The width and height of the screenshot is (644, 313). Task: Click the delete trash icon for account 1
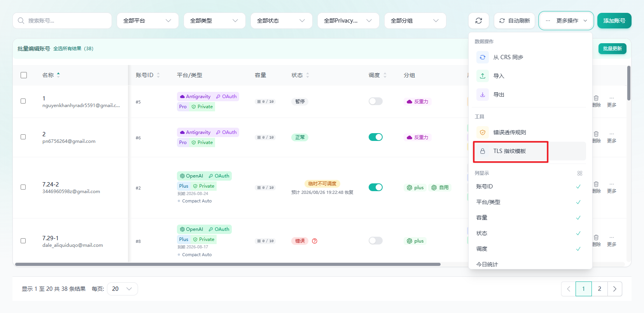tap(596, 98)
